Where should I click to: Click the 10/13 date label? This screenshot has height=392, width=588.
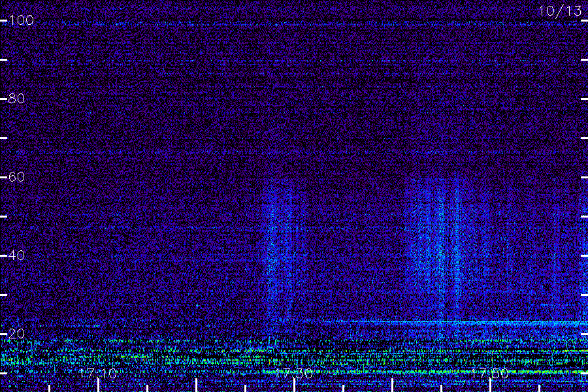pos(561,11)
